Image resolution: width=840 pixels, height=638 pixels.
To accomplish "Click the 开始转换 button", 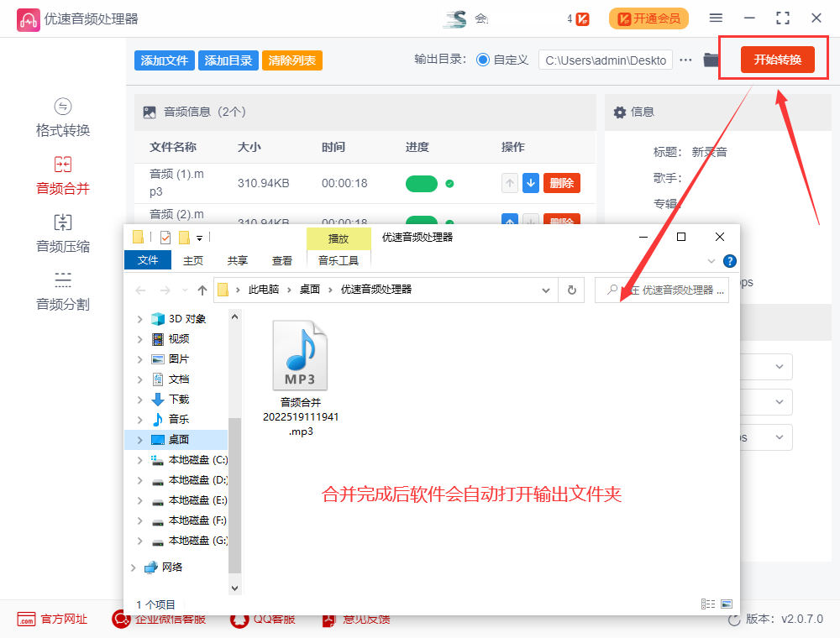I will coord(777,60).
